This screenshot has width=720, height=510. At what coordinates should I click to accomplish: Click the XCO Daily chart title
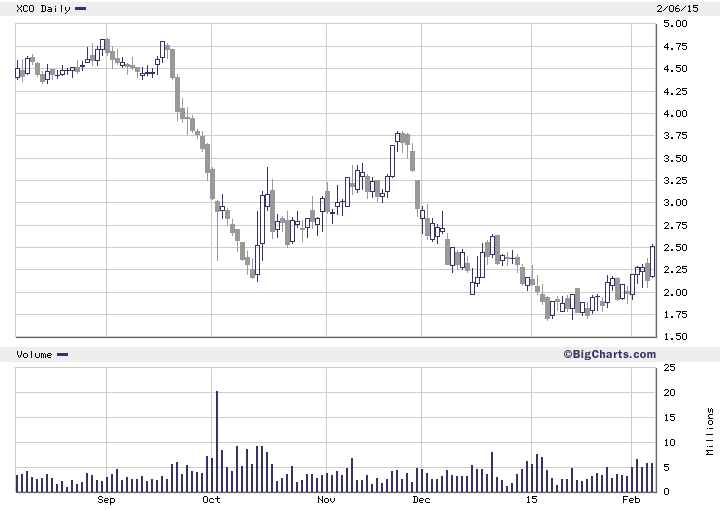pyautogui.click(x=43, y=9)
